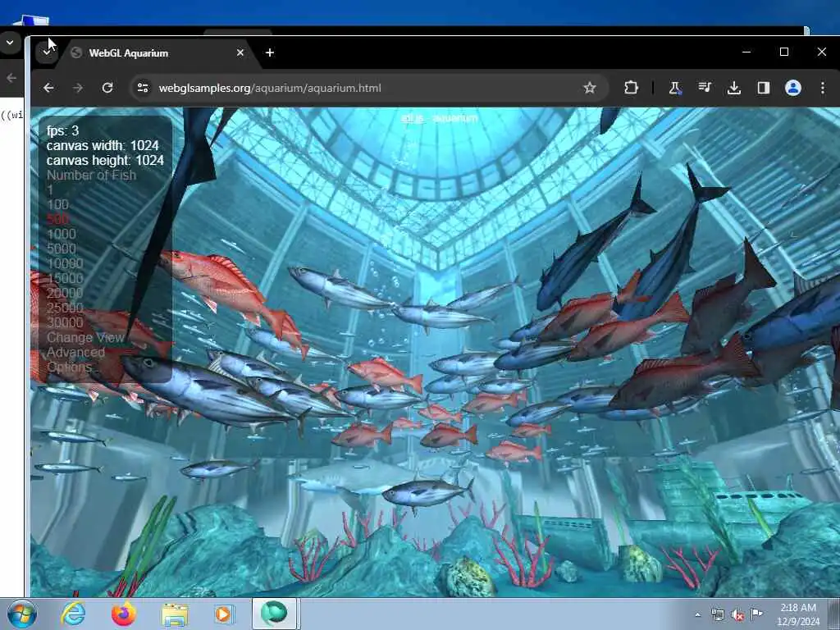Reload the aquarium page
The height and width of the screenshot is (630, 840).
pyautogui.click(x=107, y=87)
